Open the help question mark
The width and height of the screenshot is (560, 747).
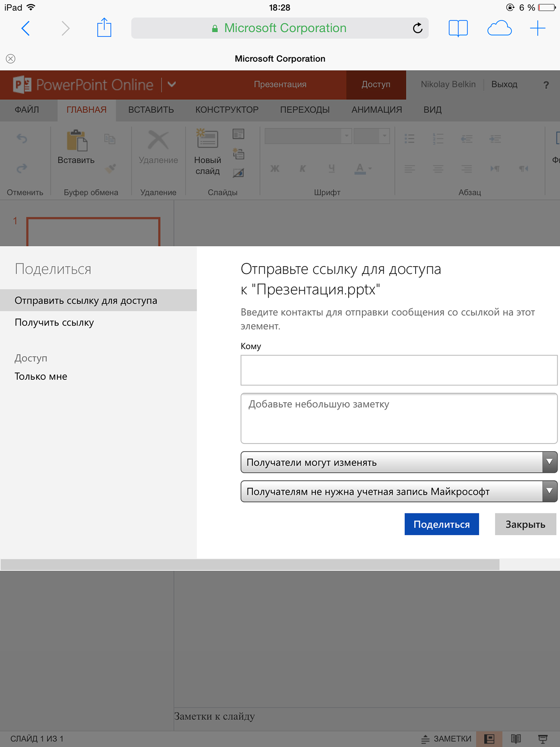[x=546, y=85]
